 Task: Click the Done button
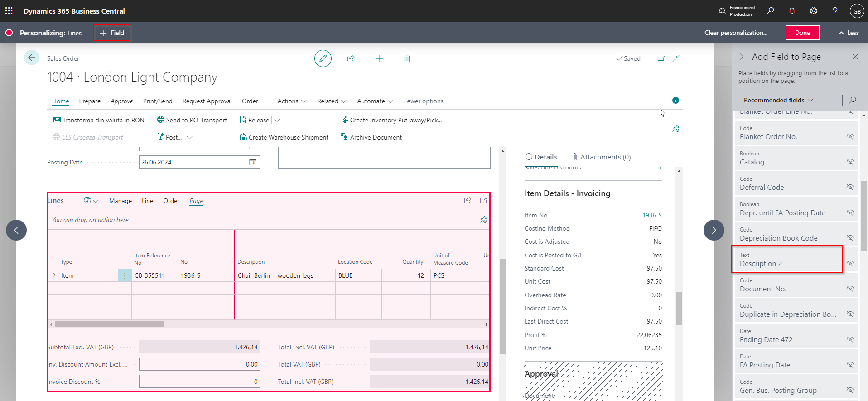tap(802, 33)
